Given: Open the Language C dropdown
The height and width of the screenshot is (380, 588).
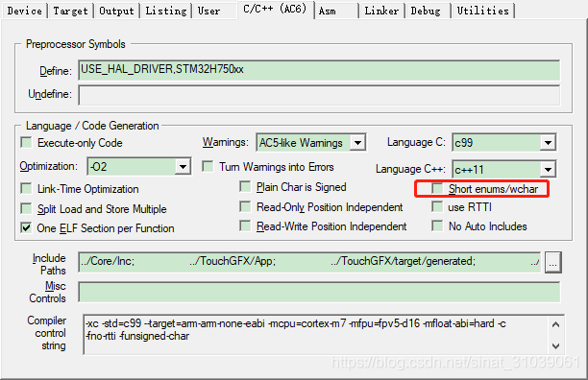Looking at the screenshot, I should pos(504,143).
